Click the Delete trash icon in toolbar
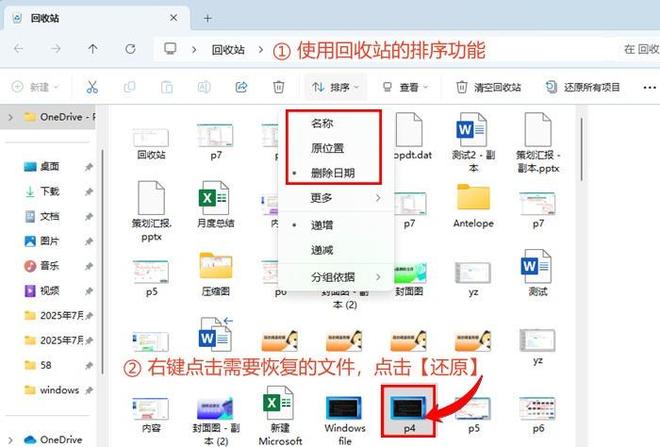This screenshot has height=447, width=660. coord(278,87)
